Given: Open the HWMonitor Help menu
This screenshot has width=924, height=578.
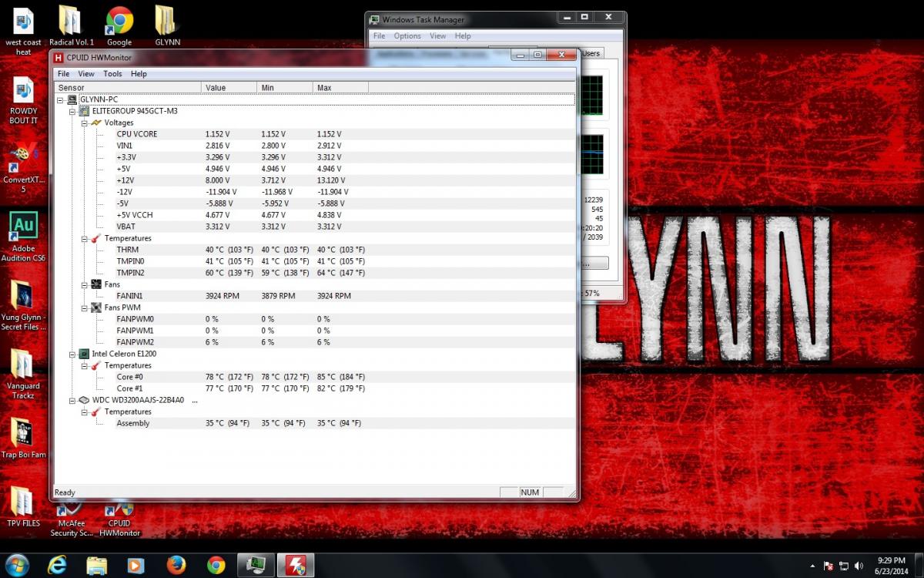Looking at the screenshot, I should [x=139, y=74].
